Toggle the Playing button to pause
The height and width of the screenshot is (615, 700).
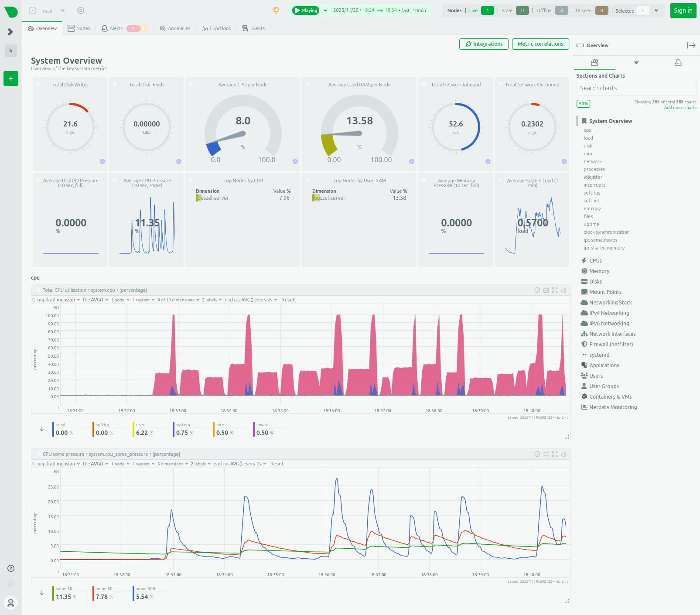click(x=306, y=10)
